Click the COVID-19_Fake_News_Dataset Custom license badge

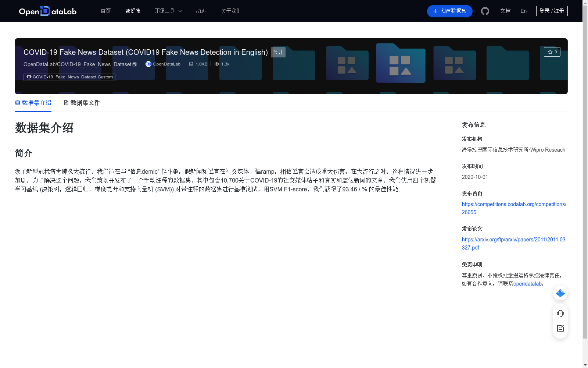click(x=69, y=77)
